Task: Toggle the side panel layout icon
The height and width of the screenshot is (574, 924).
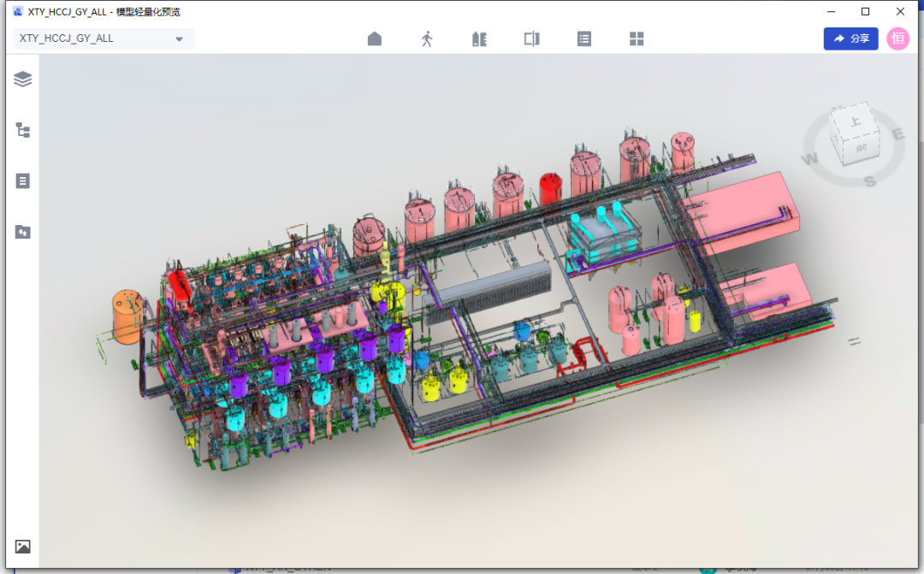Action: click(531, 38)
